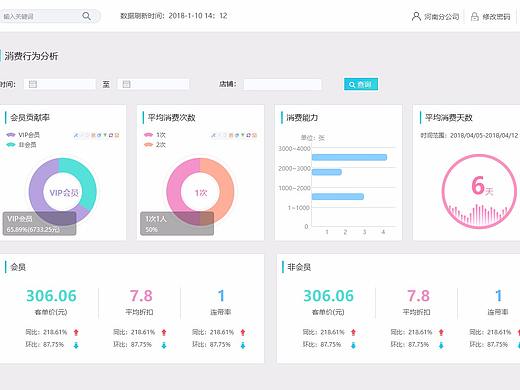
Task: Click the 7.8 value in 非会员 panel
Action: coord(419,296)
